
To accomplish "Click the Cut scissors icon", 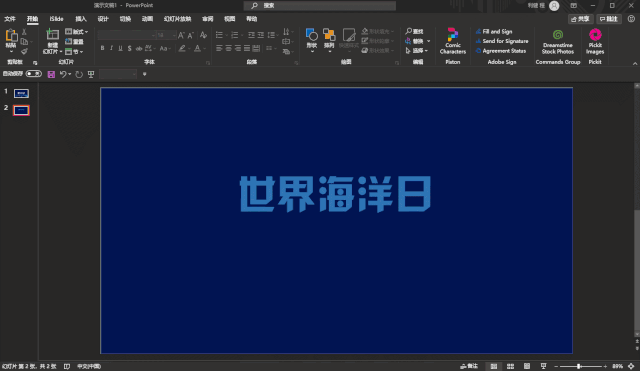I will coord(24,32).
